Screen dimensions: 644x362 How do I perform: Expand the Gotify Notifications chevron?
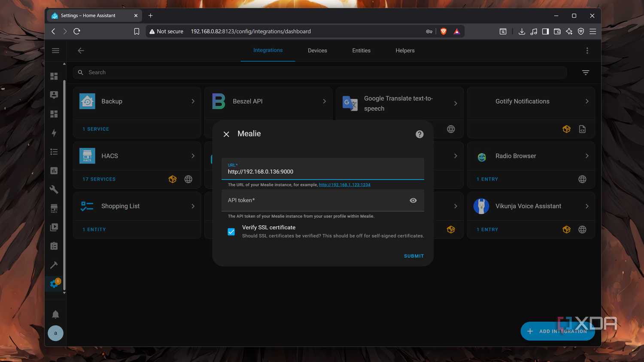[x=587, y=101]
